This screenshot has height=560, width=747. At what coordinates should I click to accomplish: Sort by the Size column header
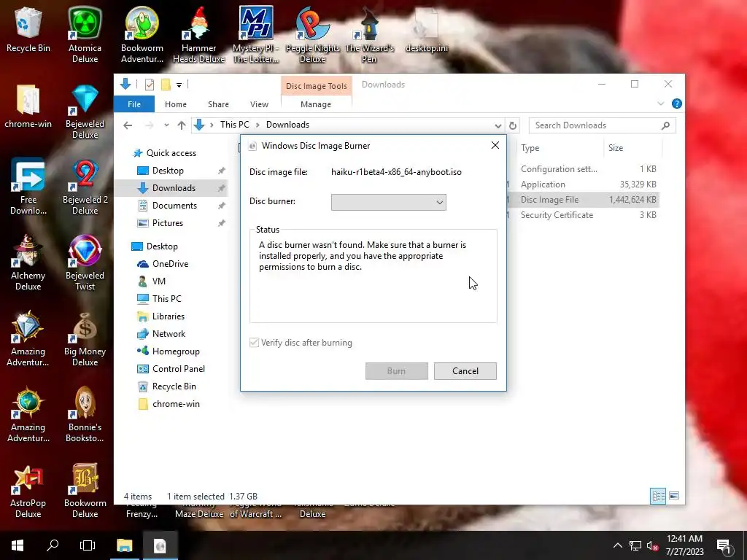pyautogui.click(x=632, y=147)
